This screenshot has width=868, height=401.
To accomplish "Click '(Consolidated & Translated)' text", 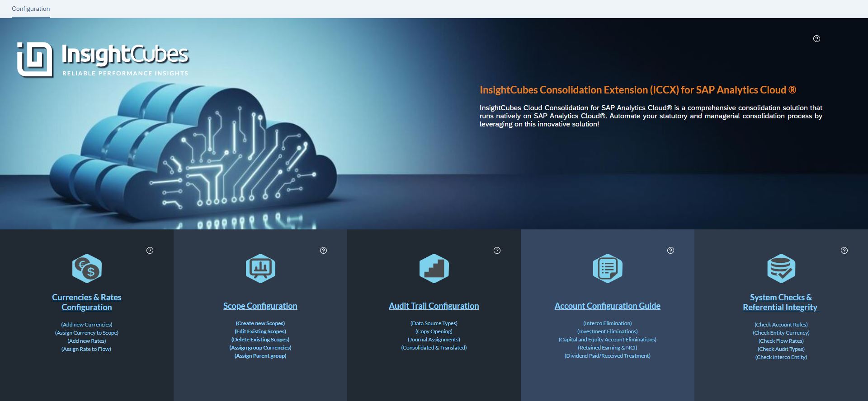I will (434, 348).
